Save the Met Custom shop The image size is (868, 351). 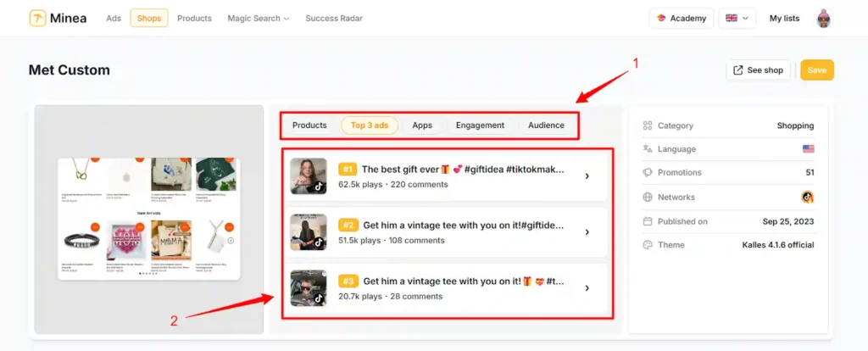[816, 70]
